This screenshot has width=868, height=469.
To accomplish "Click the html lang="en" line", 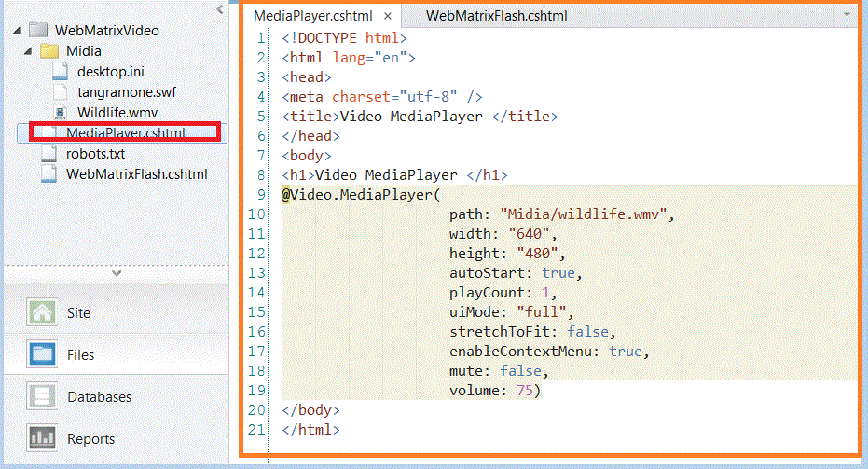I will point(349,58).
